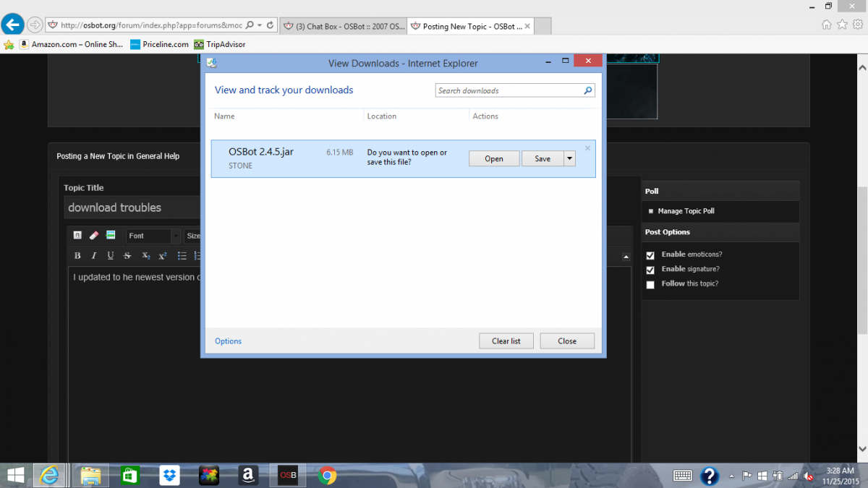
Task: Toggle Italic formatting in post editor
Action: (94, 256)
